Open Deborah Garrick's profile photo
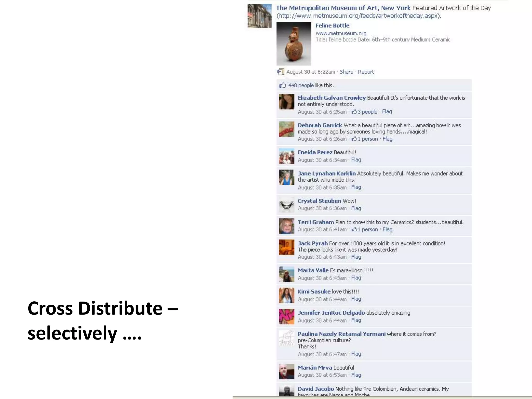The height and width of the screenshot is (399, 532). 287,129
